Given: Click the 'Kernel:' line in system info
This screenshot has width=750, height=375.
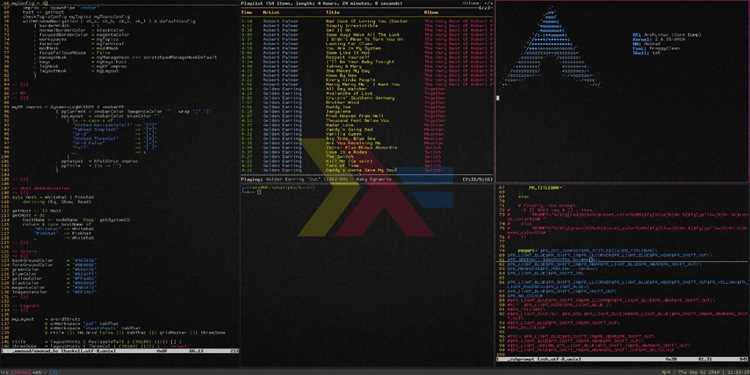Looking at the screenshot, I should click(658, 39).
